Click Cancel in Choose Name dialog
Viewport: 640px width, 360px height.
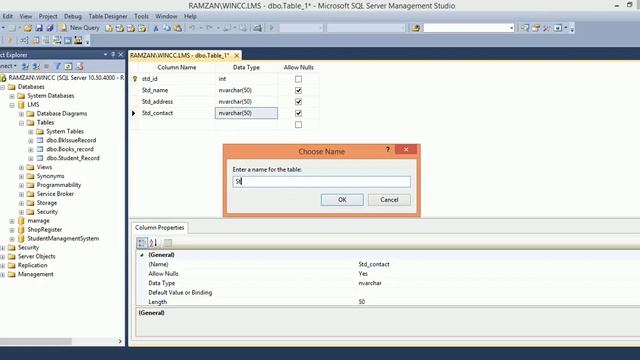click(389, 200)
